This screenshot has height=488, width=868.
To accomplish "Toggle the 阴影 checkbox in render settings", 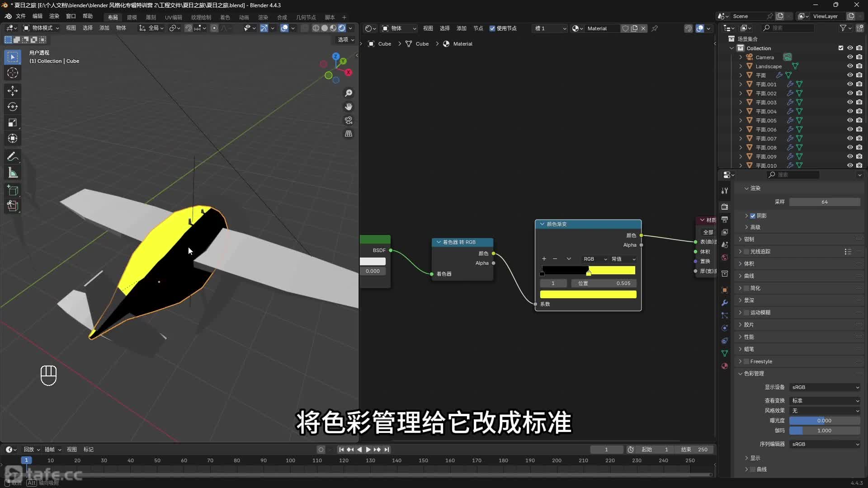I will [753, 216].
